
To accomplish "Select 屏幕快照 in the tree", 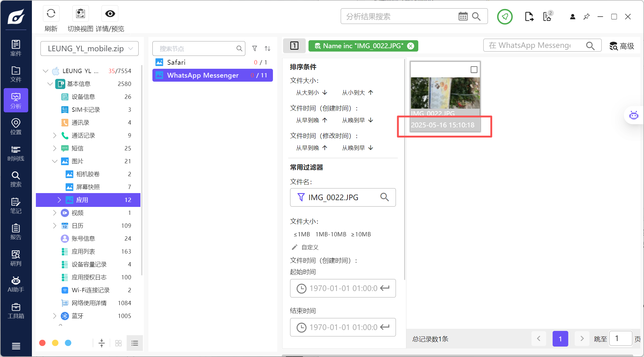I will click(88, 187).
